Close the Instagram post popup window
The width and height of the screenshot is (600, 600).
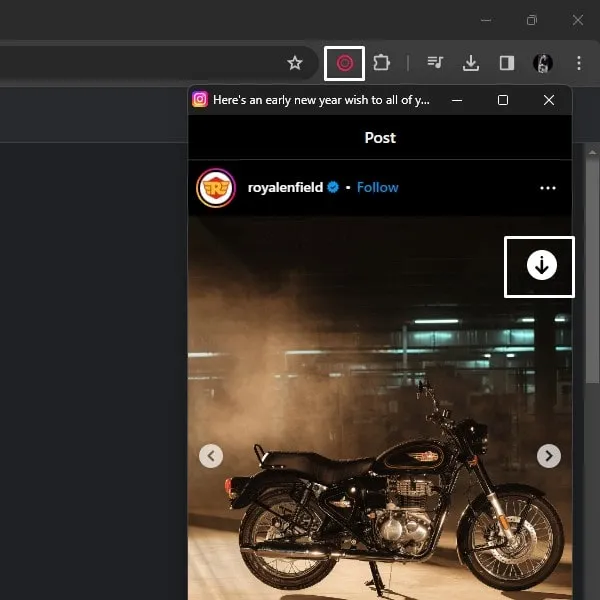[549, 100]
